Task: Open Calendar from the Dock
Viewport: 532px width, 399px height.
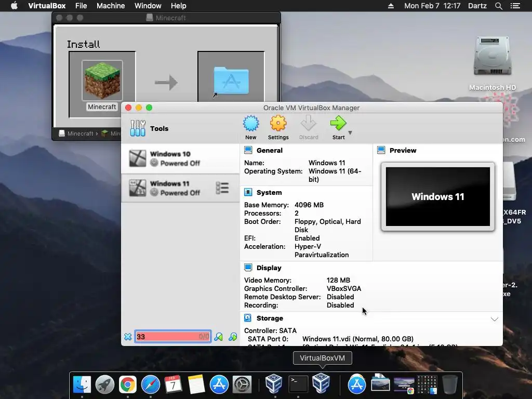Action: 173,385
